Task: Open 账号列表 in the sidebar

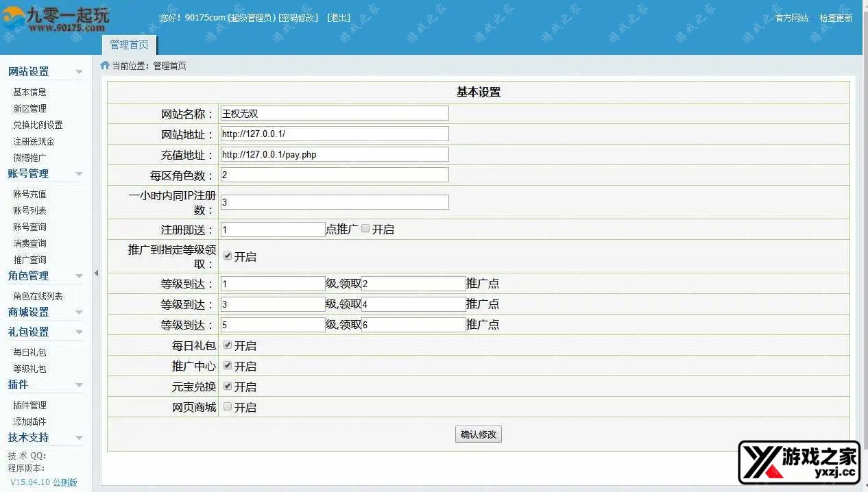Action: point(29,210)
